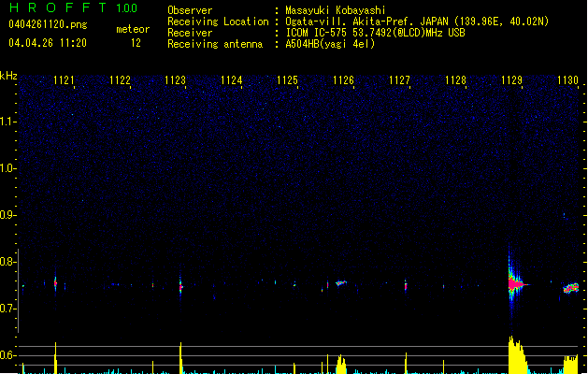Click the 1124 time marker
This screenshot has height=374, width=588.
click(232, 80)
